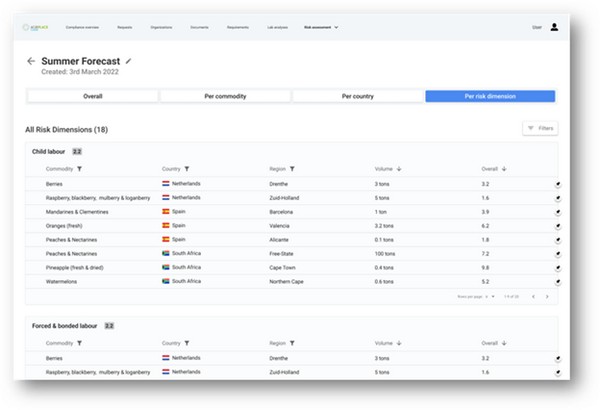Select the Overall tab

tap(92, 96)
